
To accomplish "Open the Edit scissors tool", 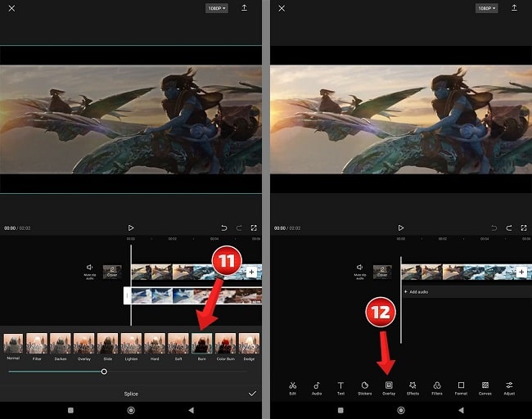I will tap(292, 388).
